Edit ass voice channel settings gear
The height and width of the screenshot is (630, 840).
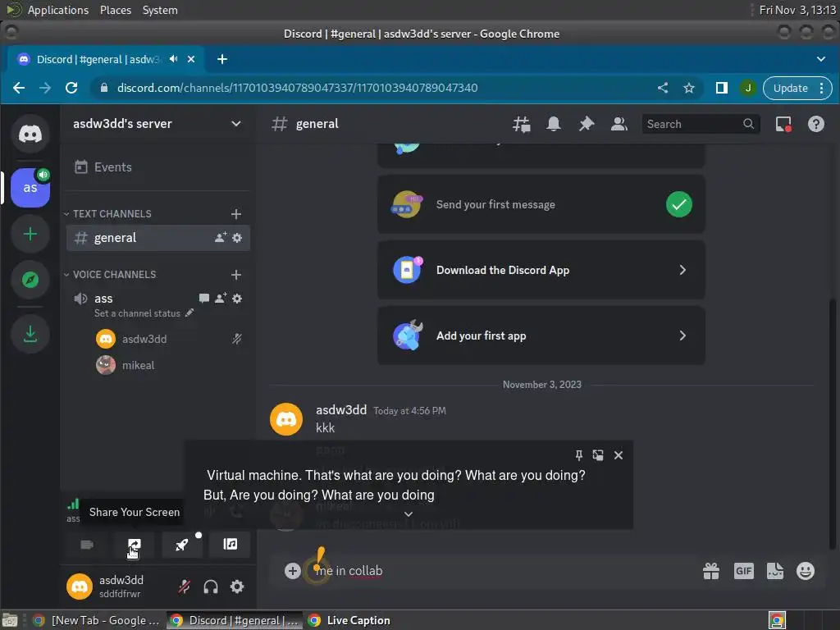tap(237, 299)
